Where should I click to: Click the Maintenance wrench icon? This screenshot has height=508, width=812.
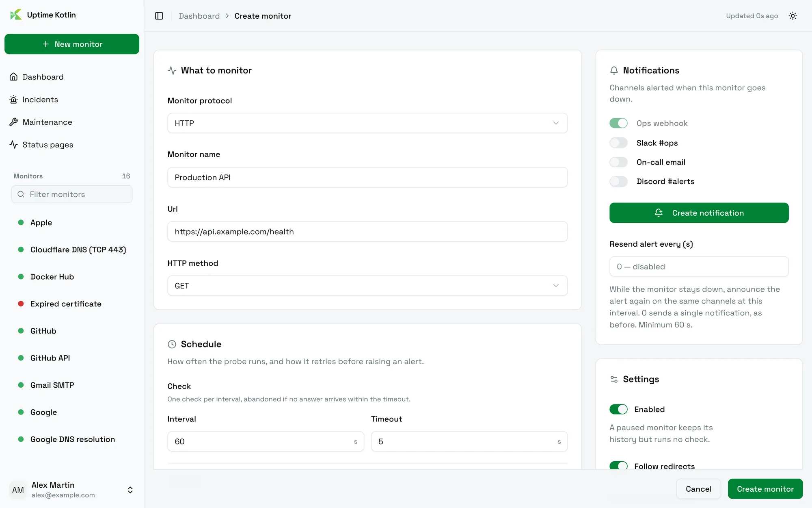(x=14, y=122)
